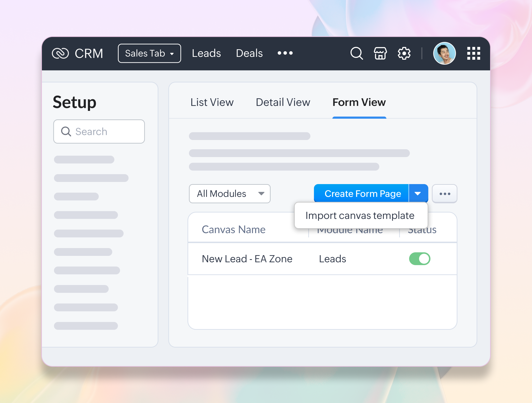This screenshot has height=403, width=532.
Task: Expand the Sales Tab dropdown
Action: pos(149,53)
